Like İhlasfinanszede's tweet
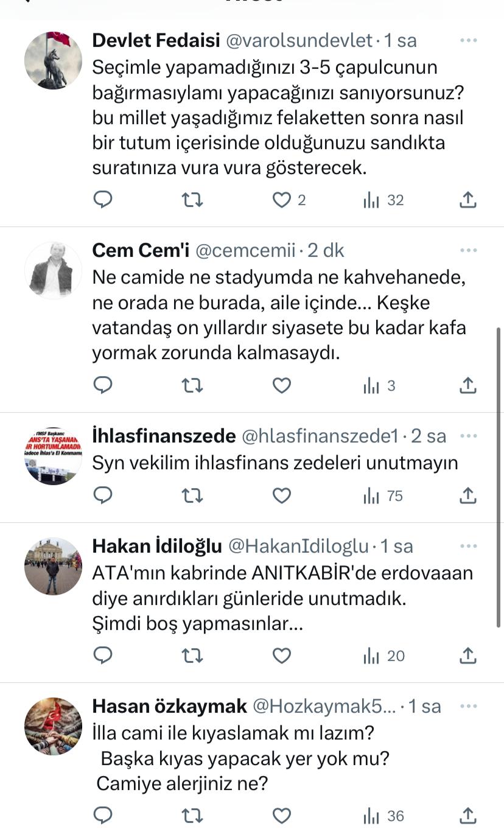The height and width of the screenshot is (832, 504). coord(281,496)
